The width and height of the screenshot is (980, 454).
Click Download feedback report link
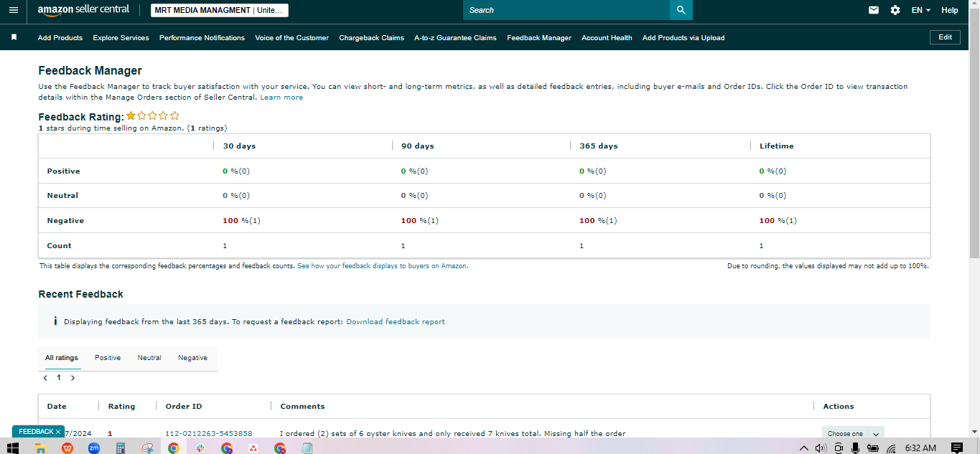pyautogui.click(x=396, y=322)
